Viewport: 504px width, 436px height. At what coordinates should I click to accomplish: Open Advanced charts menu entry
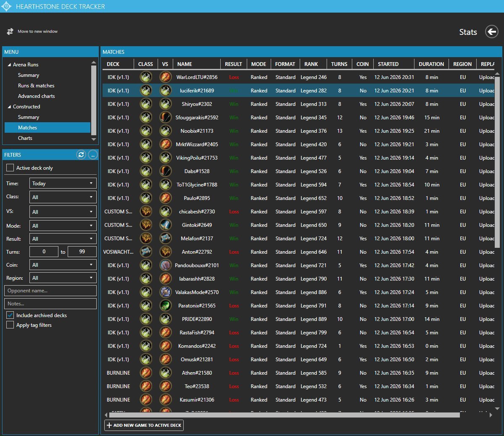coord(36,96)
